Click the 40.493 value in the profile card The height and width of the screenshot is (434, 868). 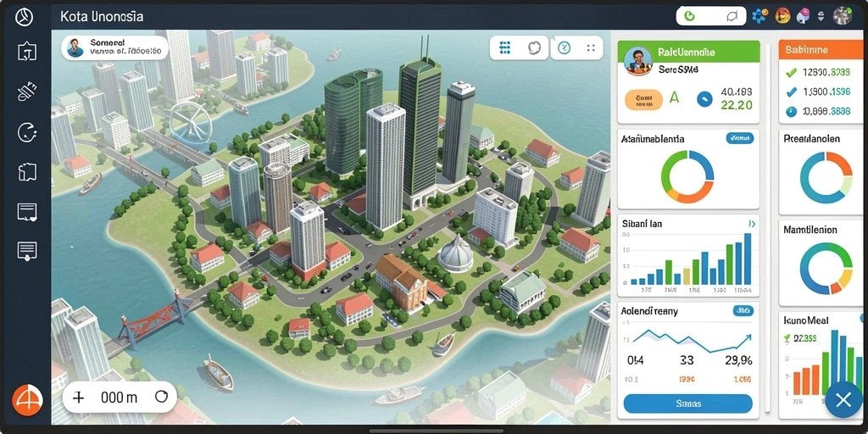(x=737, y=92)
